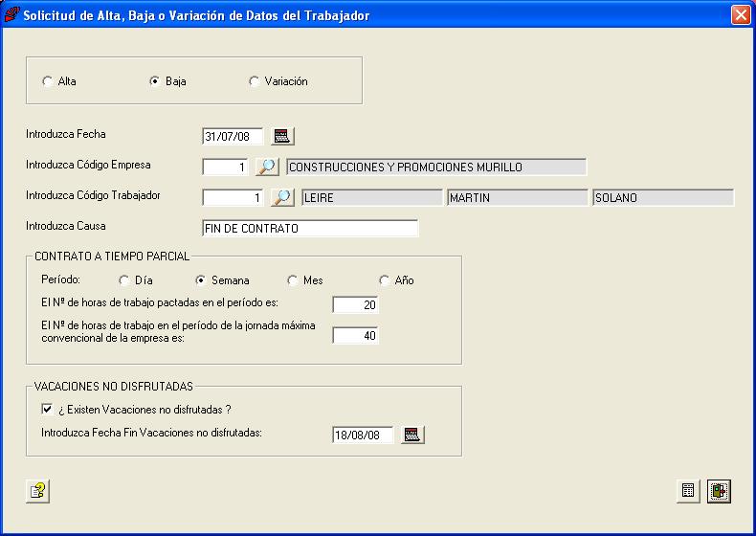Click the vacation end date field 18/08/08
This screenshot has height=536, width=756.
[363, 435]
